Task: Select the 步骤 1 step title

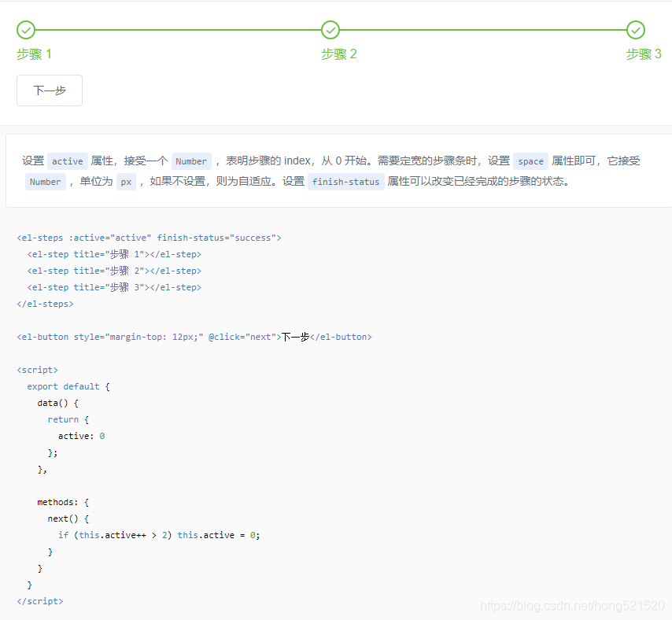Action: 34,54
